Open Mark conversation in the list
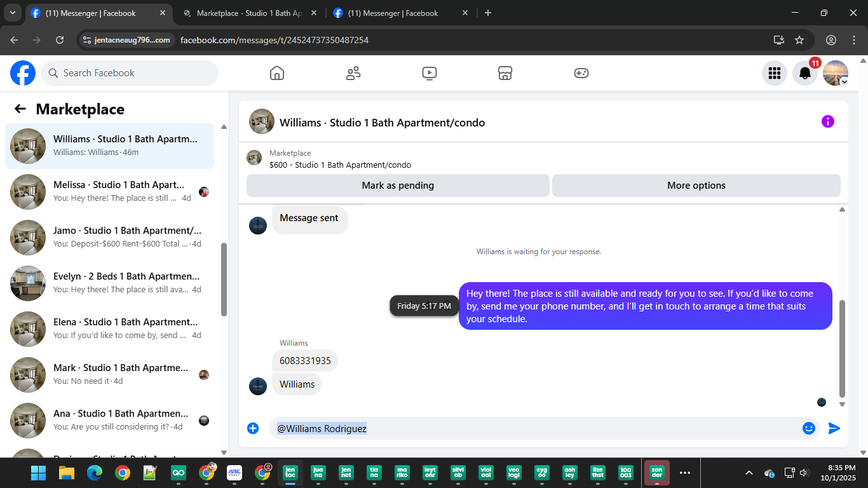The height and width of the screenshot is (488, 868). [x=109, y=375]
